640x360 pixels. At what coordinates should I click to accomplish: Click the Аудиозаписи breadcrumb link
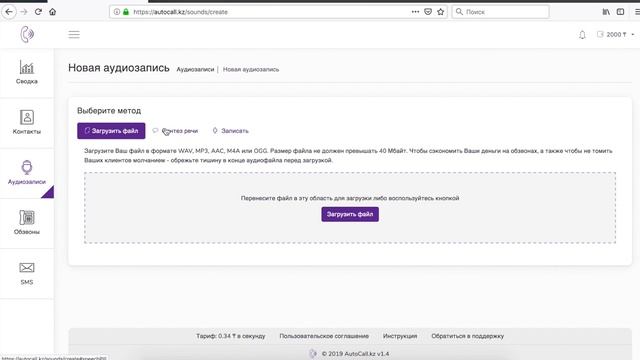pyautogui.click(x=195, y=69)
